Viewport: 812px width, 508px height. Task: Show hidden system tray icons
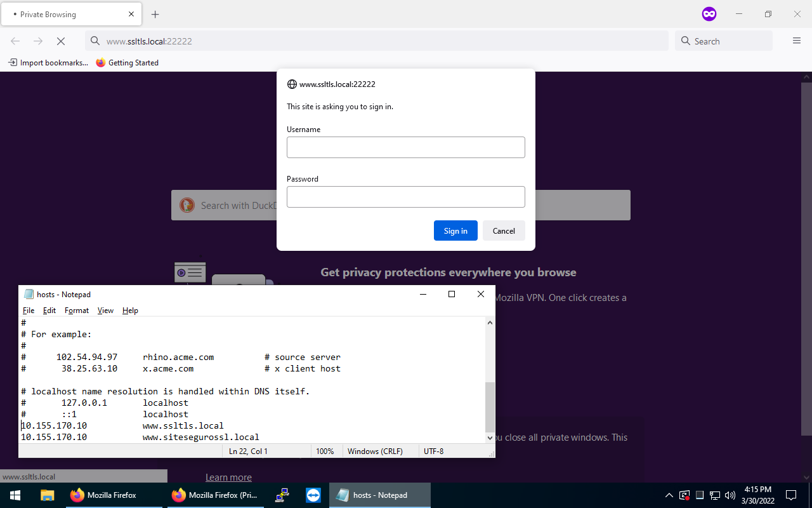tap(669, 495)
